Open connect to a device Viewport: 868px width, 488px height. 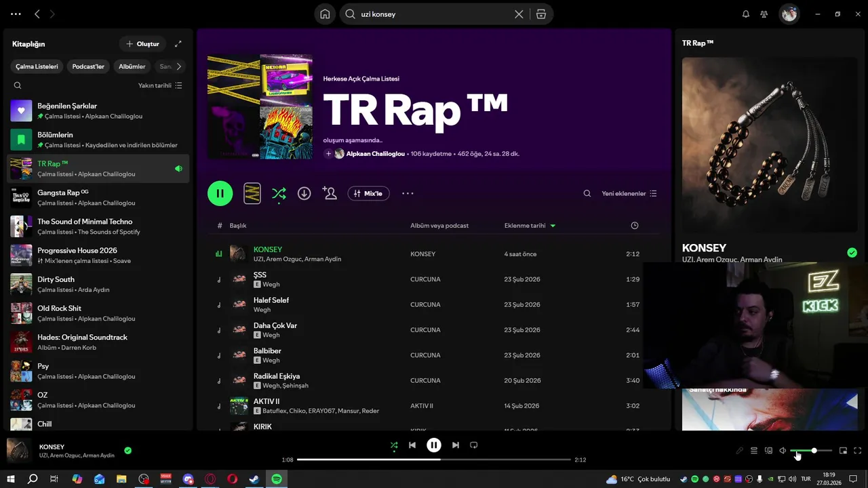pos(768,451)
